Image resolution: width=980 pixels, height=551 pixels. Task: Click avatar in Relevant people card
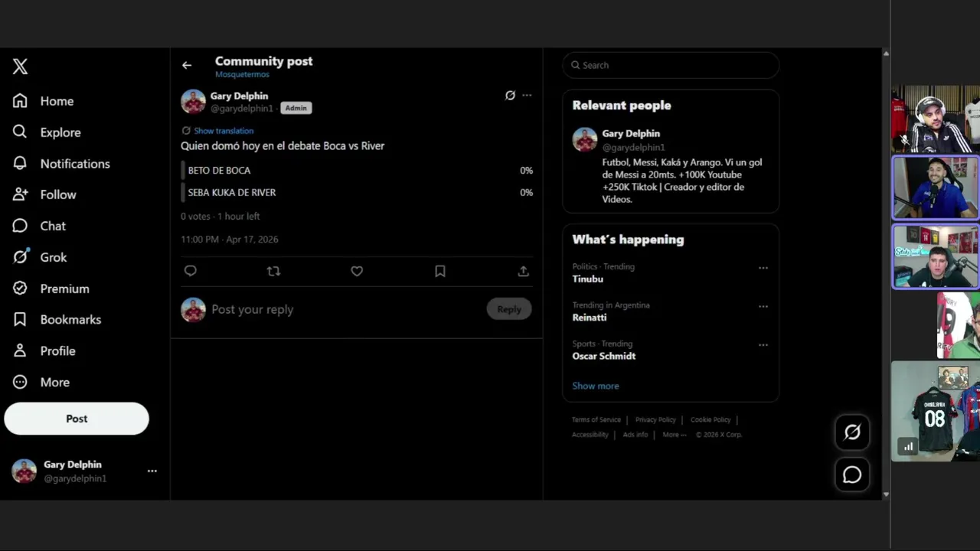coord(585,139)
